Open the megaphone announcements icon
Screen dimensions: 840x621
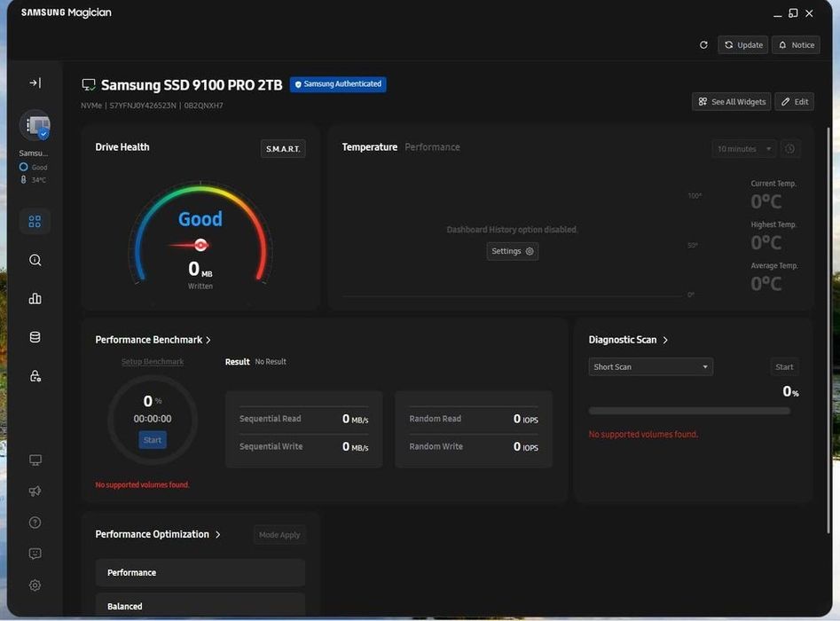point(35,491)
